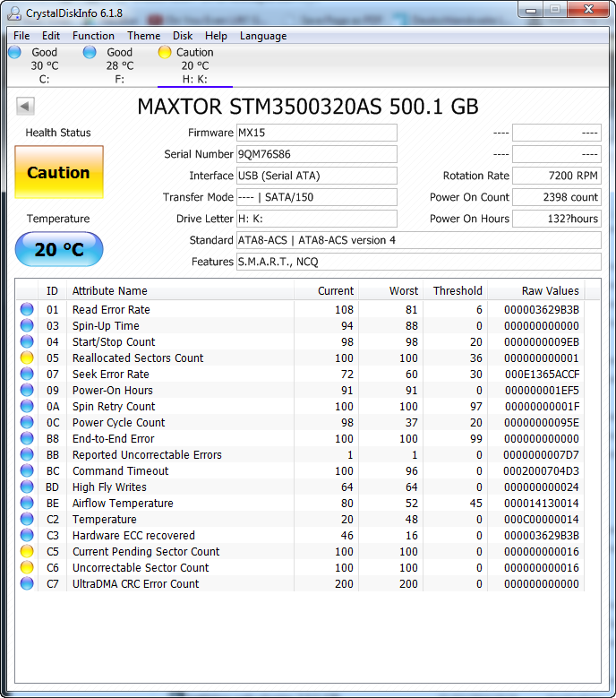Screen dimensions: 616x698
Task: Click the status icon for Spin Retry Count
Action: tap(27, 406)
